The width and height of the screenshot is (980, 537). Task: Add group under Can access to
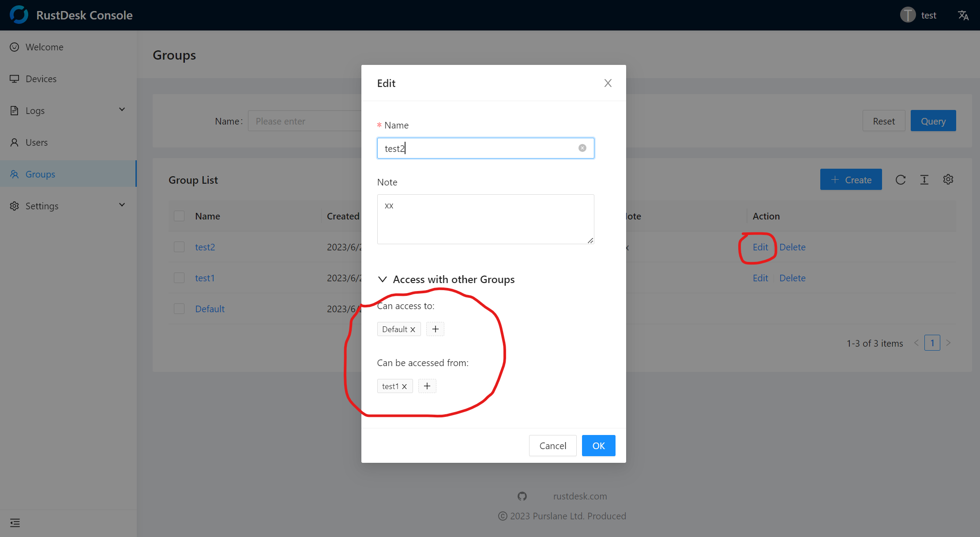(435, 329)
